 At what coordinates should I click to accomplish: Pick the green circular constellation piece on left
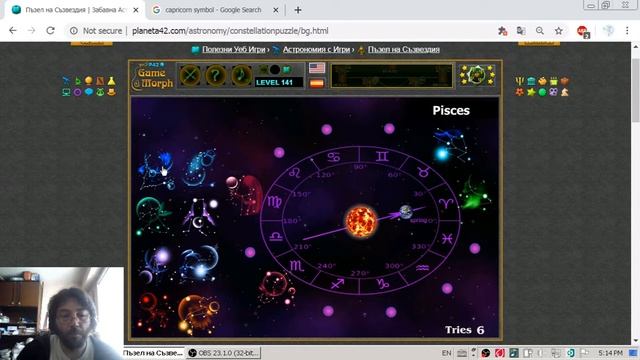(152, 216)
